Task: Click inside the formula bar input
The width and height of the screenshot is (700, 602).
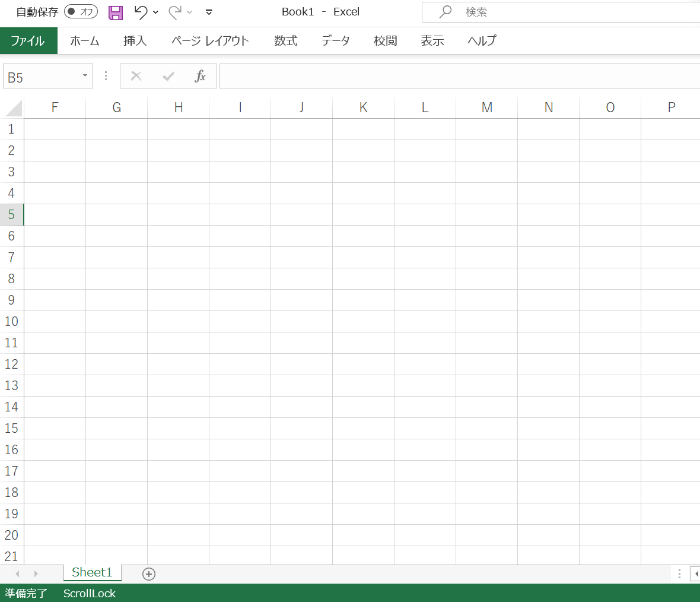Action: (457, 76)
